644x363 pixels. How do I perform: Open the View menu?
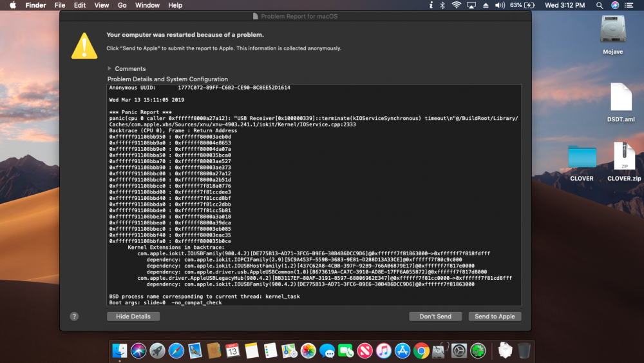(102, 5)
